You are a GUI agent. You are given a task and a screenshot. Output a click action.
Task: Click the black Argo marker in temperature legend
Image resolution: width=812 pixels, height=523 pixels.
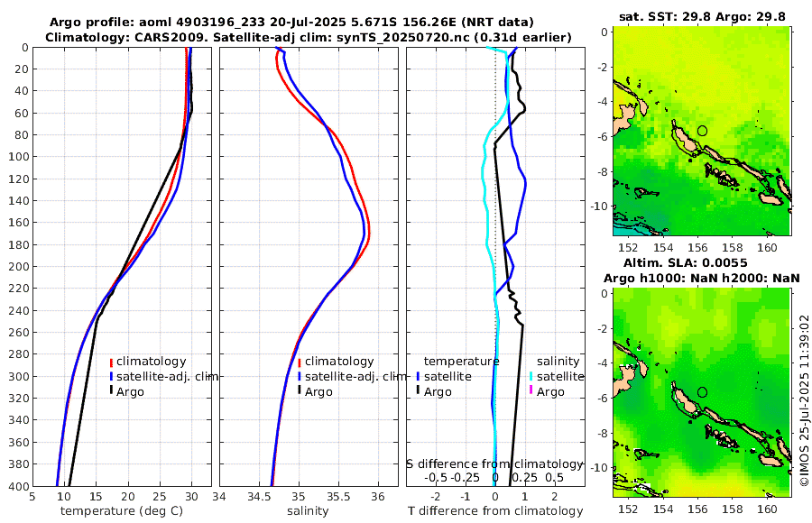tap(111, 390)
